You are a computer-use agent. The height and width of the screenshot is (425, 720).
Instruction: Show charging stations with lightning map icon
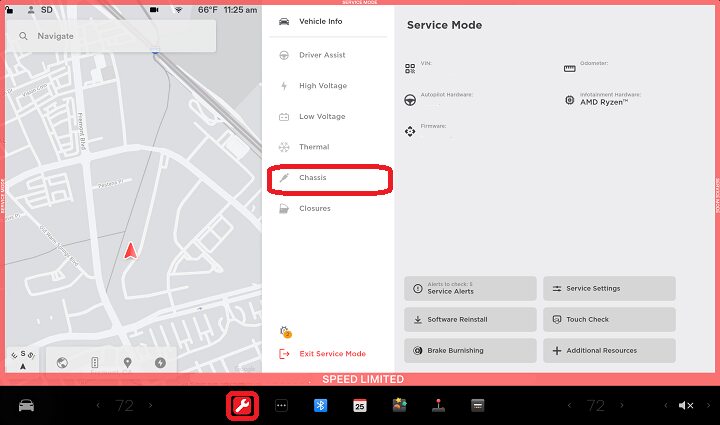point(160,363)
